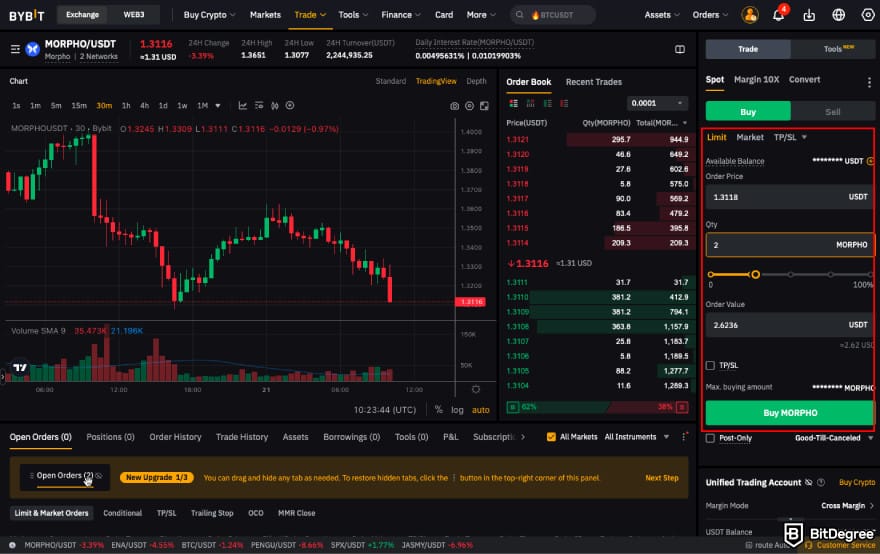The image size is (880, 554).
Task: Click the Order Value USDT field
Action: point(790,325)
